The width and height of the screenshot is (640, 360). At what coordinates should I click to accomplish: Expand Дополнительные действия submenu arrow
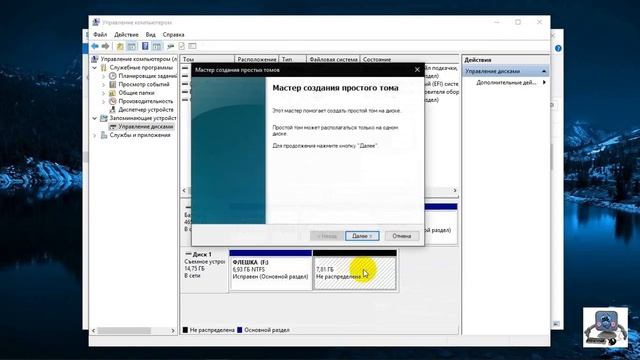pos(544,82)
